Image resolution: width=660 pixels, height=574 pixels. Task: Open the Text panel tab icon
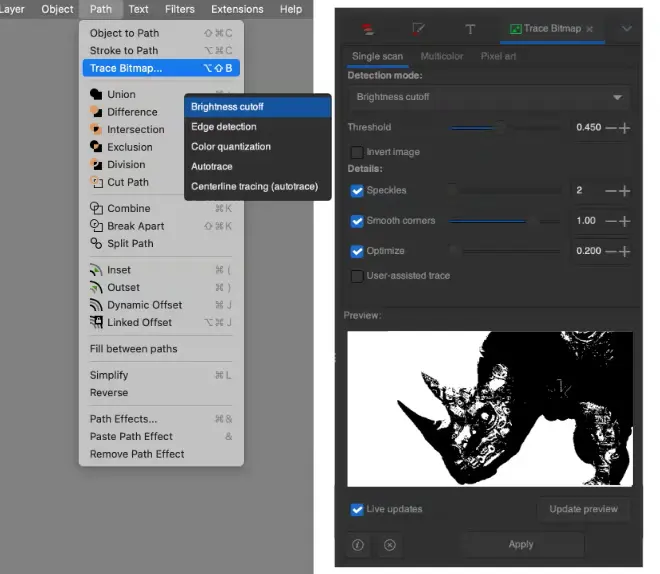[x=470, y=29]
